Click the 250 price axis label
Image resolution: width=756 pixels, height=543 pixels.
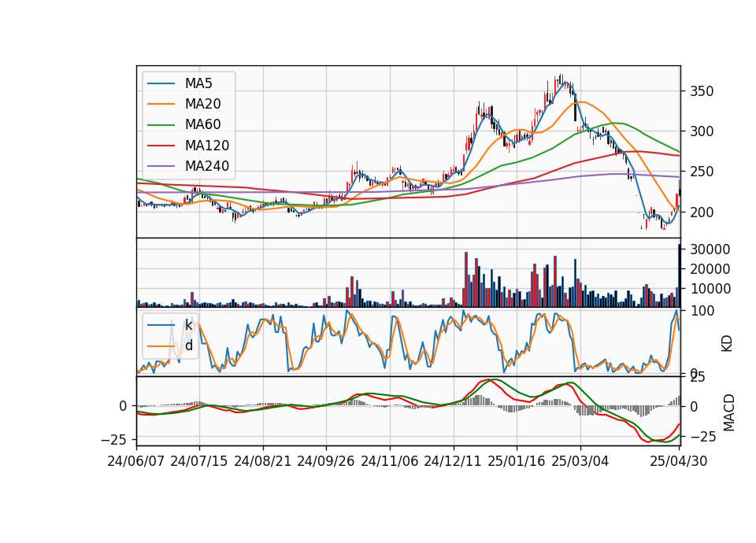coord(702,172)
